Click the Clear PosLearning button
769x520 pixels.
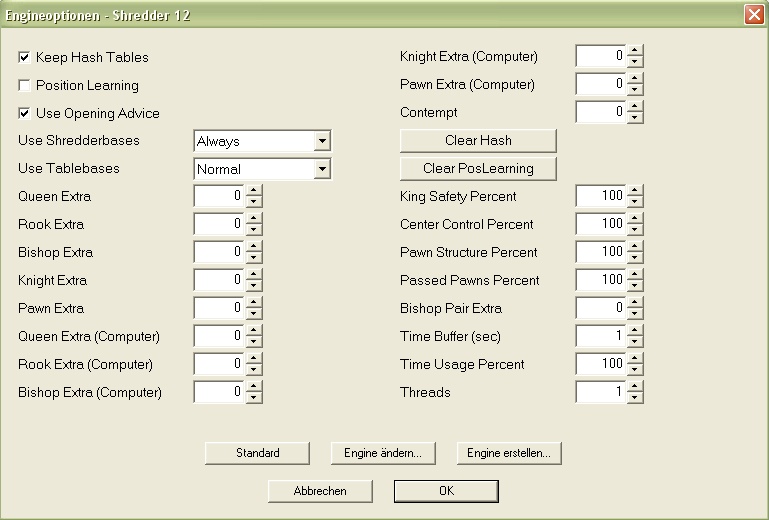[x=478, y=169]
